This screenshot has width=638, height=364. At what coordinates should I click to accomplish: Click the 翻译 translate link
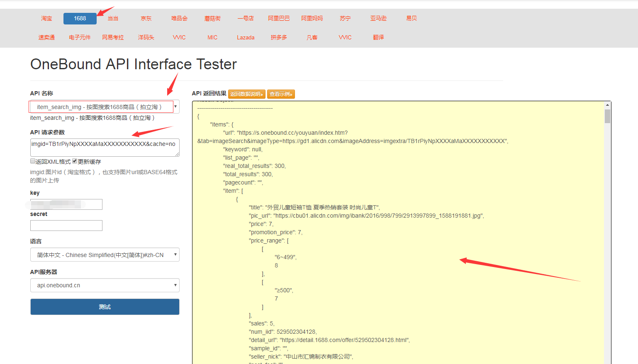pos(378,37)
